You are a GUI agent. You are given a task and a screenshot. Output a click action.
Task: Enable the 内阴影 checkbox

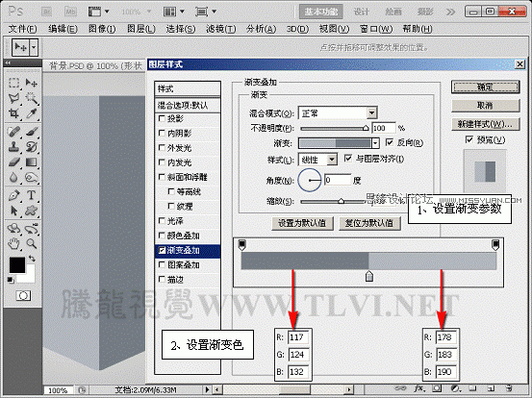tap(162, 133)
